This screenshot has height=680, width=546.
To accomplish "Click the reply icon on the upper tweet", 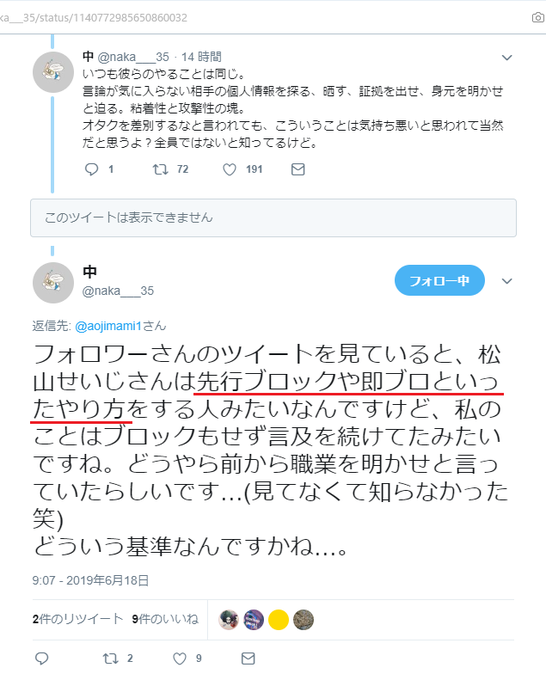I will (x=92, y=169).
